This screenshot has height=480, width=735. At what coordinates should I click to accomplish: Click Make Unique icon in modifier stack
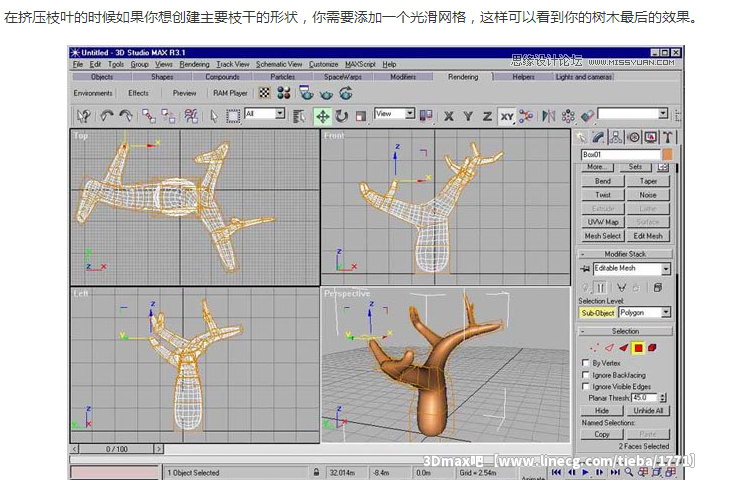click(x=622, y=287)
